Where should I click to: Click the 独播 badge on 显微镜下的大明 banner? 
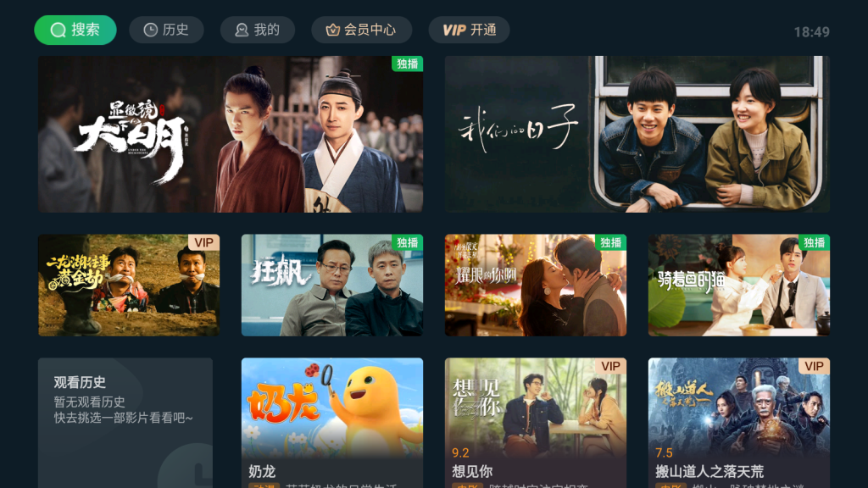408,64
